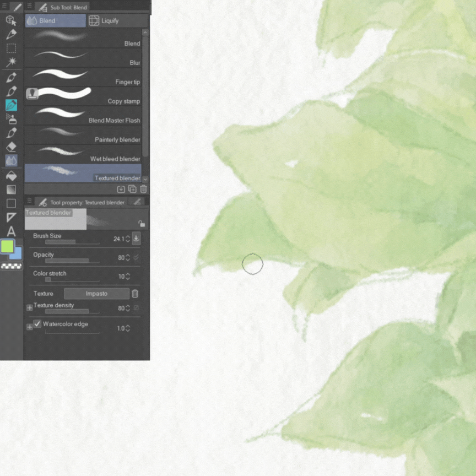This screenshot has height=476, width=476.
Task: Adjust the Color stretch slider
Action: (72, 279)
